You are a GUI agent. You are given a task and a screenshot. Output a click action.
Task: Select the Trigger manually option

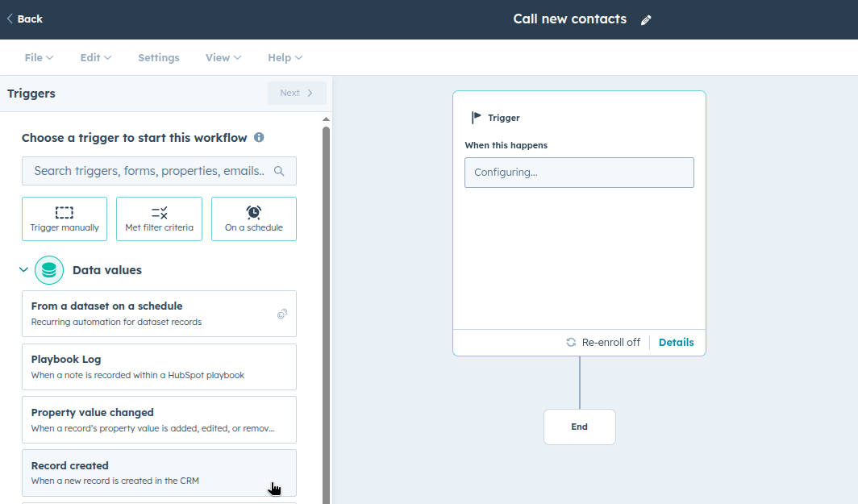pyautogui.click(x=65, y=219)
